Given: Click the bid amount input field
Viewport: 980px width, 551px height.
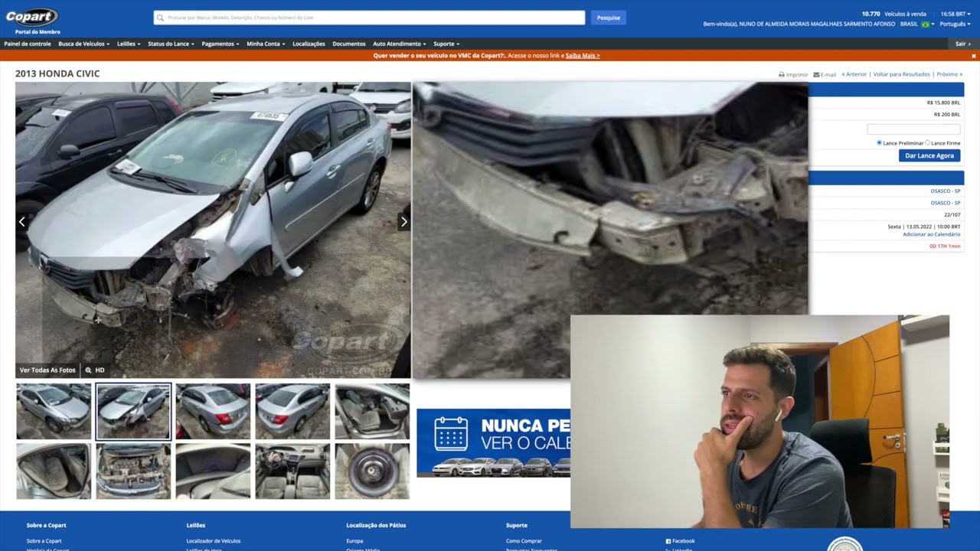Looking at the screenshot, I should [913, 129].
